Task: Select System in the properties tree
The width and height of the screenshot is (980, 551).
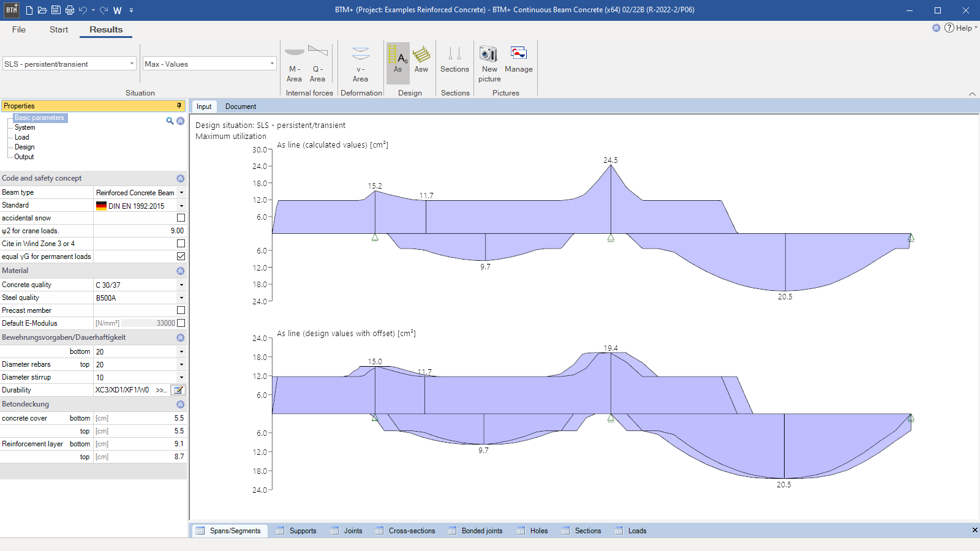Action: point(24,127)
